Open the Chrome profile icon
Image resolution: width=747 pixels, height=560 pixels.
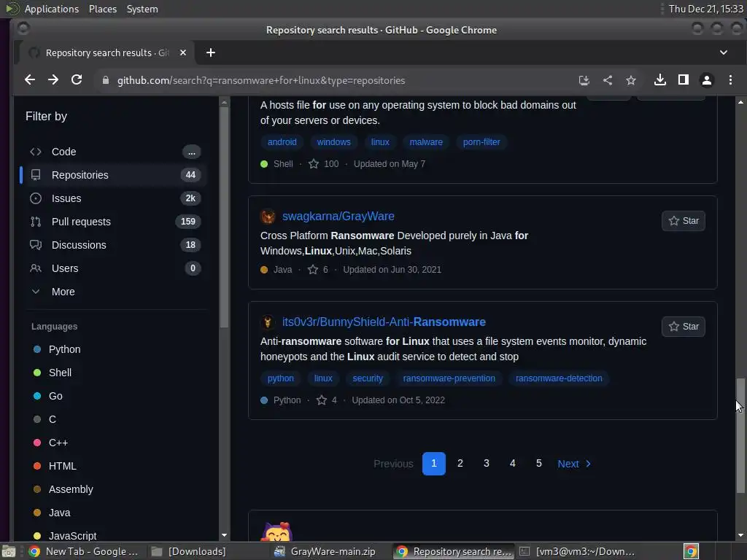click(x=706, y=80)
